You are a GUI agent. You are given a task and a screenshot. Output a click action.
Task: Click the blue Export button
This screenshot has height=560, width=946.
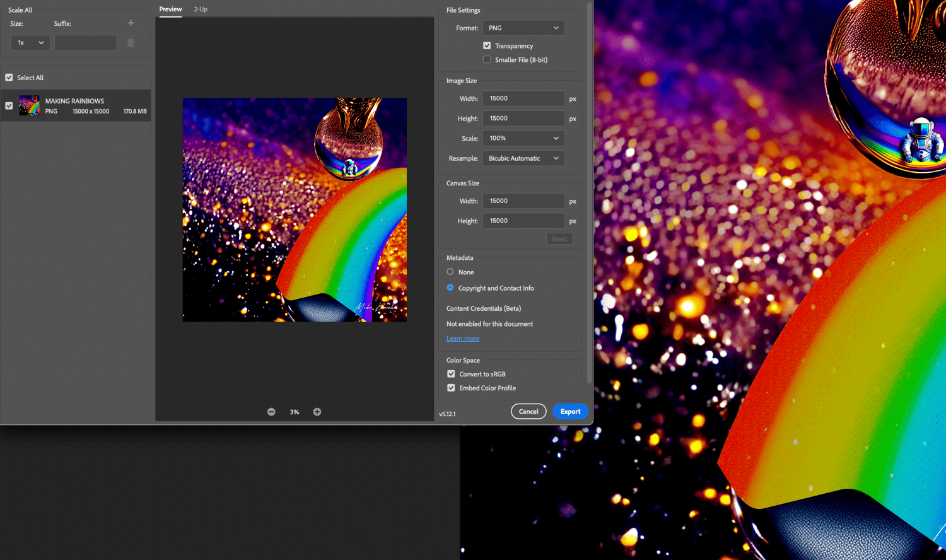(570, 411)
